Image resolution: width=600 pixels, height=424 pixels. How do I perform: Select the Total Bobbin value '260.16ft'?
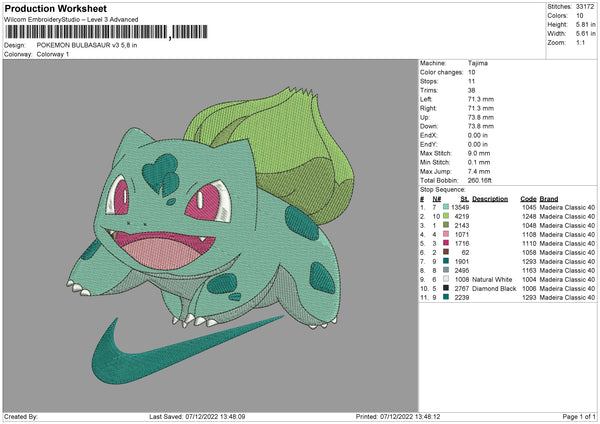(x=479, y=180)
